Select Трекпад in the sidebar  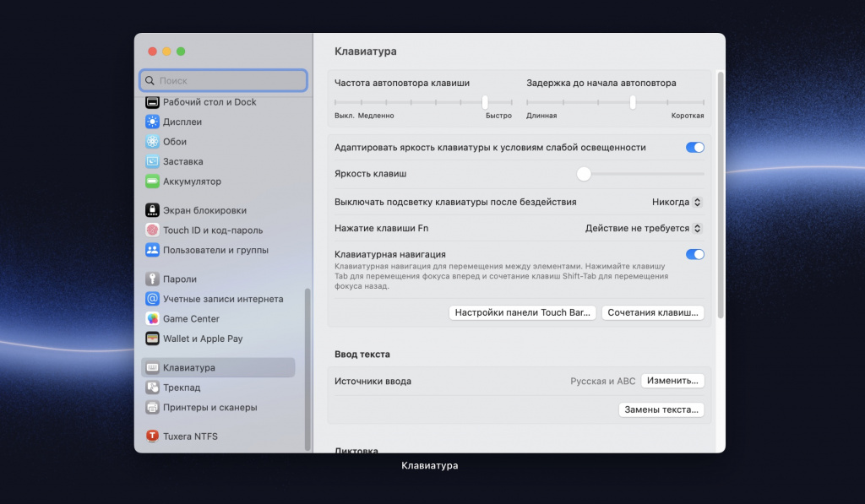click(x=182, y=387)
